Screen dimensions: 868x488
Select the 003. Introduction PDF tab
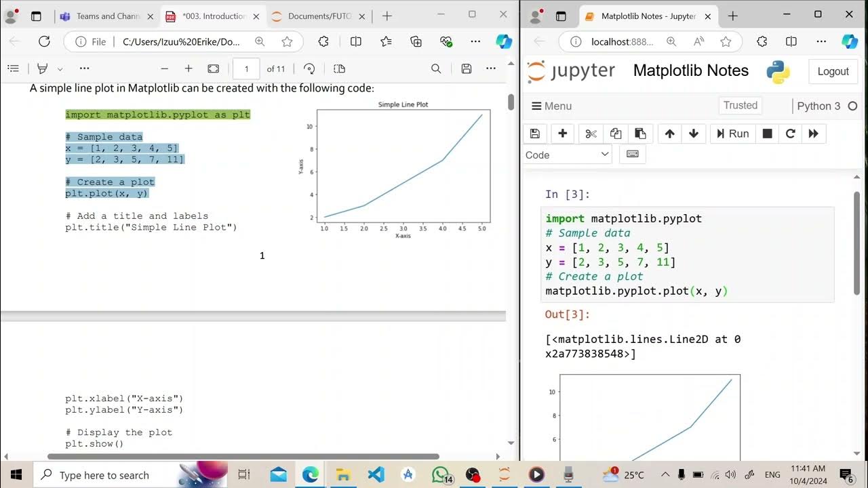[213, 16]
